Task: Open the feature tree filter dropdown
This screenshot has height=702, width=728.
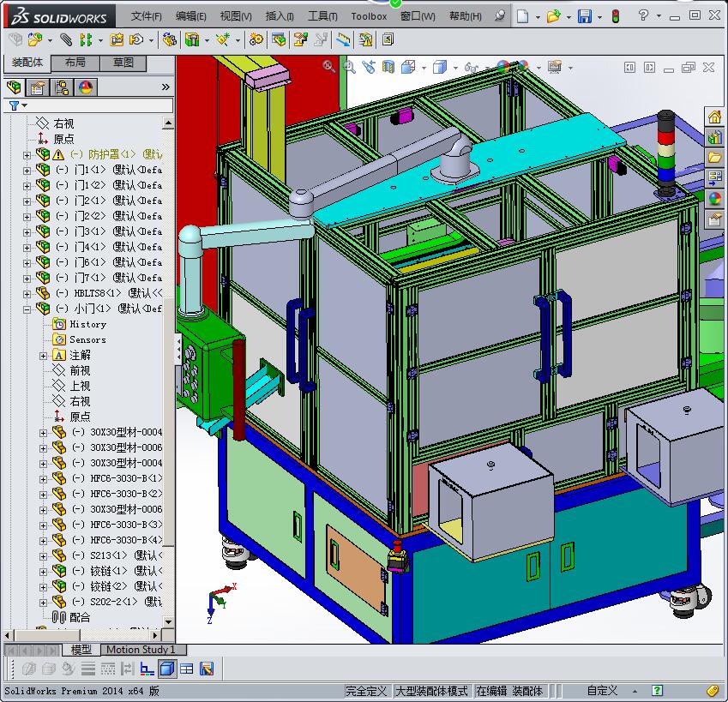Action: pyautogui.click(x=25, y=105)
